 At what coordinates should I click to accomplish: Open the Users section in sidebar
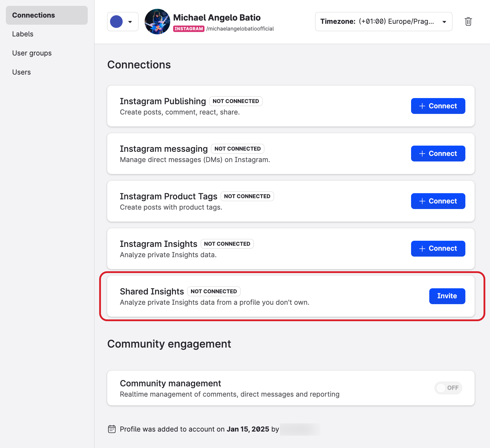(21, 72)
